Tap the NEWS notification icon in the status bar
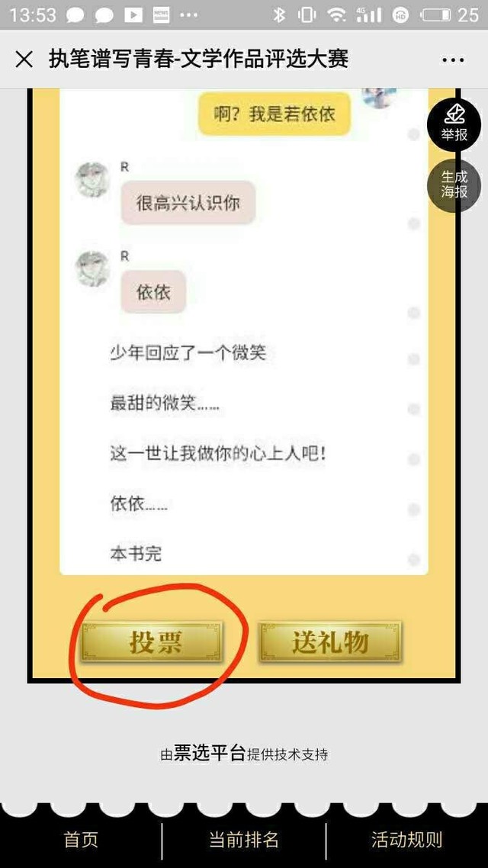Viewport: 488px width, 868px height. (161, 15)
